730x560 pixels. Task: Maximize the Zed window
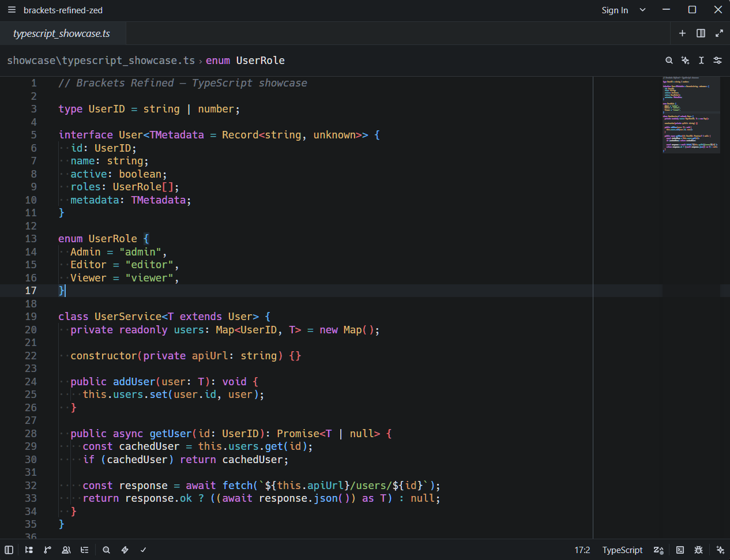pos(692,10)
